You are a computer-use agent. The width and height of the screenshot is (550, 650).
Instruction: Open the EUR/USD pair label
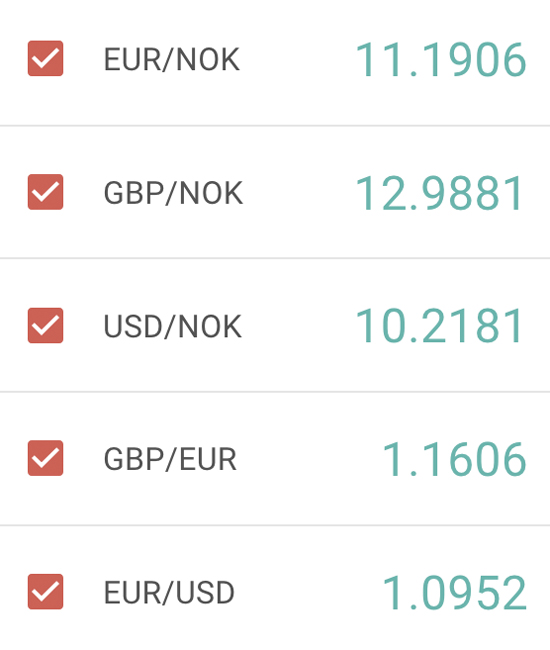[x=169, y=593]
